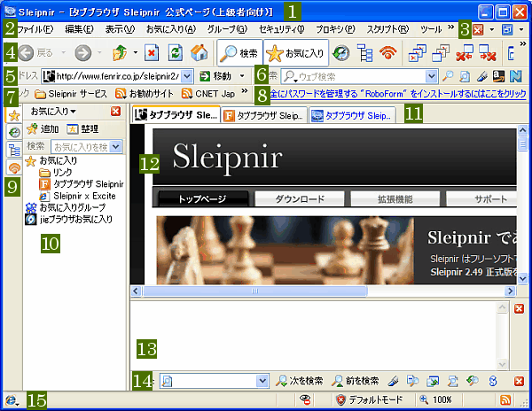
Task: Click the red close-right-tabs arrow icon
Action: (x=488, y=53)
